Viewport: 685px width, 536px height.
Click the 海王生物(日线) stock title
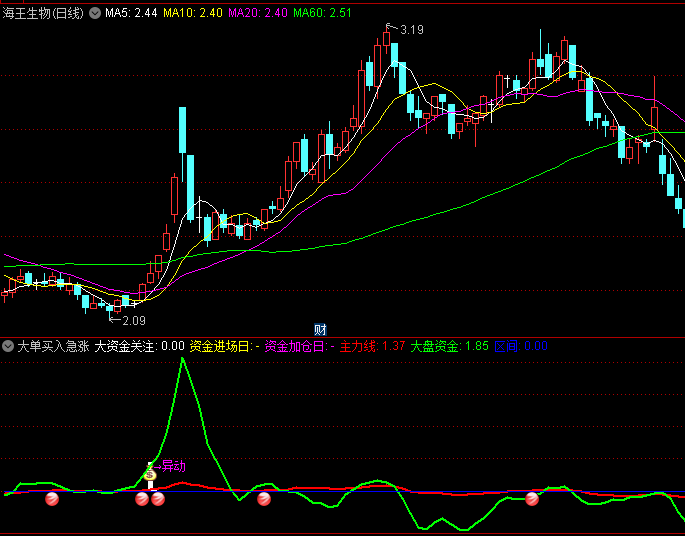pyautogui.click(x=44, y=13)
